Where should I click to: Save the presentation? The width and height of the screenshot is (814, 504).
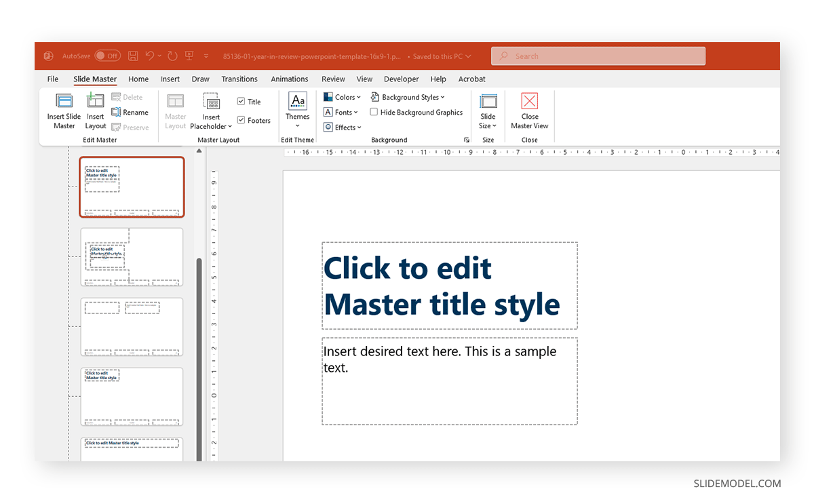pyautogui.click(x=133, y=56)
